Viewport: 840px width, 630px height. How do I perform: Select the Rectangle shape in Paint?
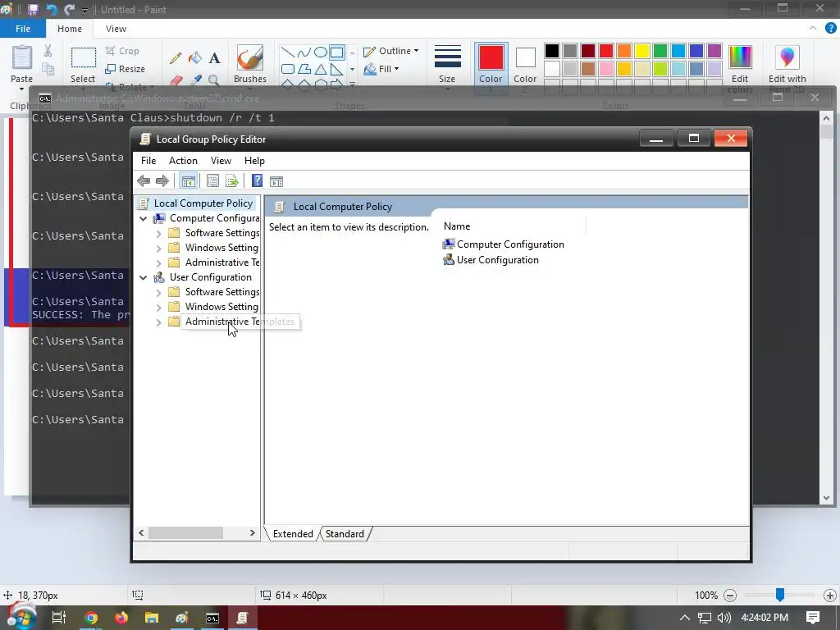tap(336, 52)
